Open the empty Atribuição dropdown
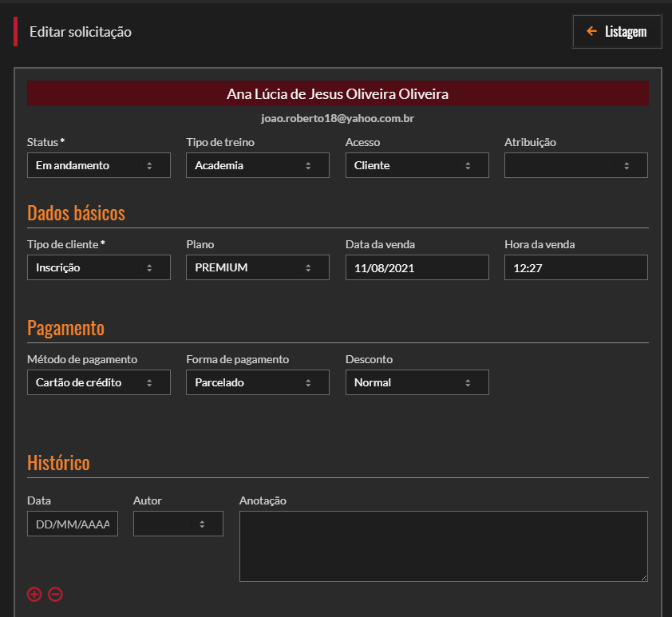 tap(575, 165)
